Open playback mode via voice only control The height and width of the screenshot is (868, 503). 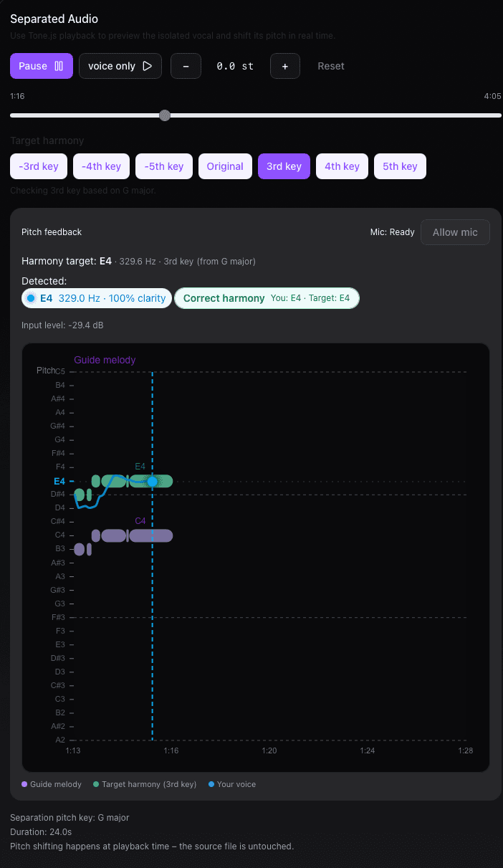pos(120,66)
